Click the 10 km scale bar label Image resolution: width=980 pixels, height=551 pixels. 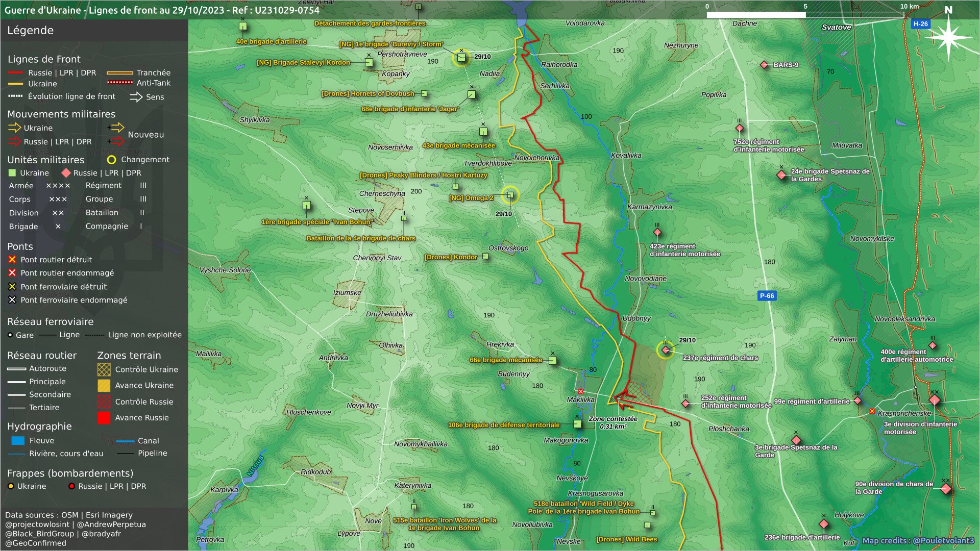pos(910,7)
